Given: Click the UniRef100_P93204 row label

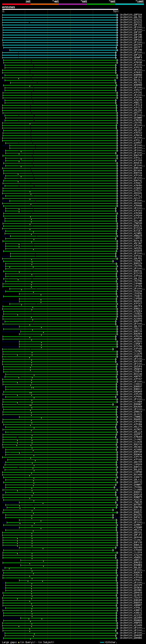Looking at the screenshot, I should tap(131, 291).
